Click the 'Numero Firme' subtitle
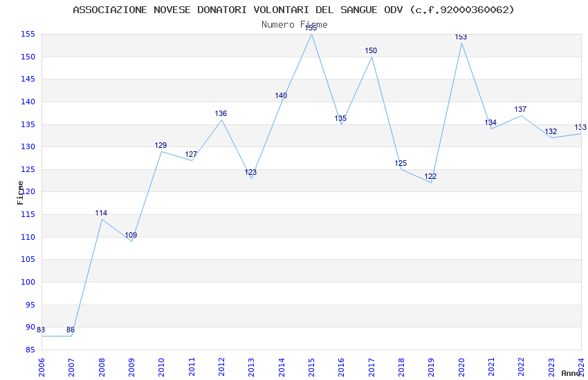 click(295, 25)
